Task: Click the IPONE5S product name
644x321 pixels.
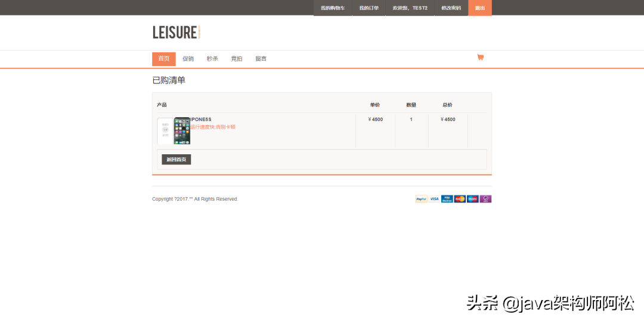Action: click(x=201, y=120)
